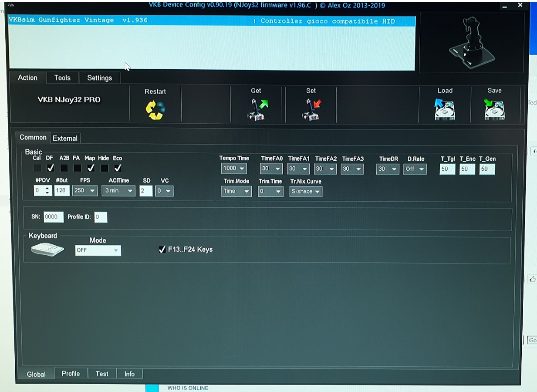This screenshot has height=392, width=537.
Task: Open the TimeFA1 dropdown
Action: point(298,169)
